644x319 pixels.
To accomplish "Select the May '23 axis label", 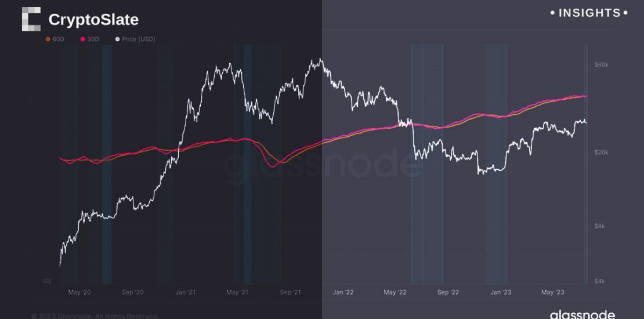I will pyautogui.click(x=552, y=292).
